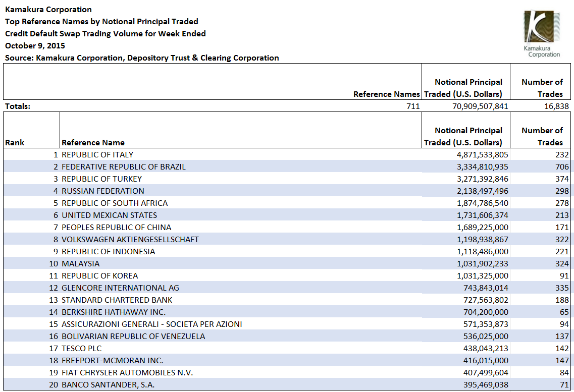Select 'ASSICURAZIONI GENERALI - SOCIETA PER AZIONI' name

tap(152, 323)
